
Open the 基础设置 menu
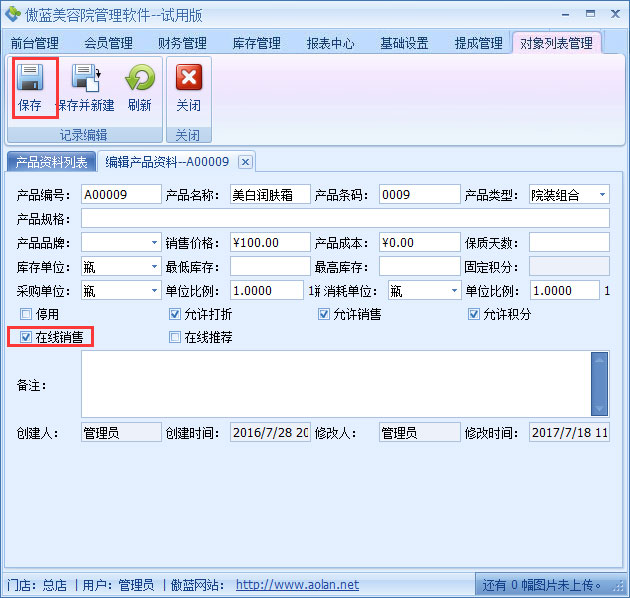(x=405, y=43)
